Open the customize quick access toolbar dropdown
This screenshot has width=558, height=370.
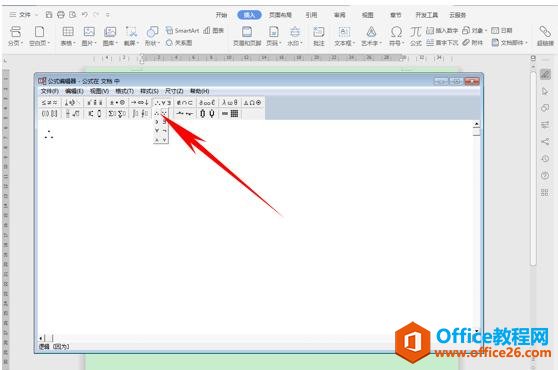coord(107,15)
